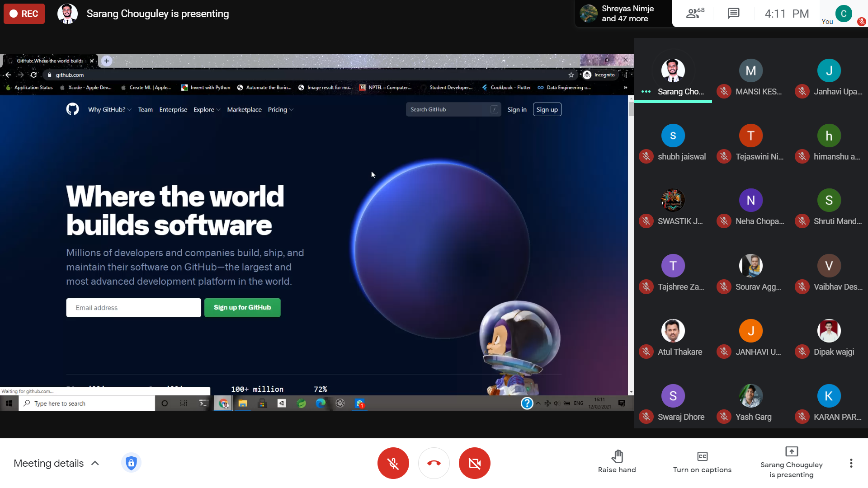Open the Marketplace menu item
868x488 pixels.
point(244,109)
